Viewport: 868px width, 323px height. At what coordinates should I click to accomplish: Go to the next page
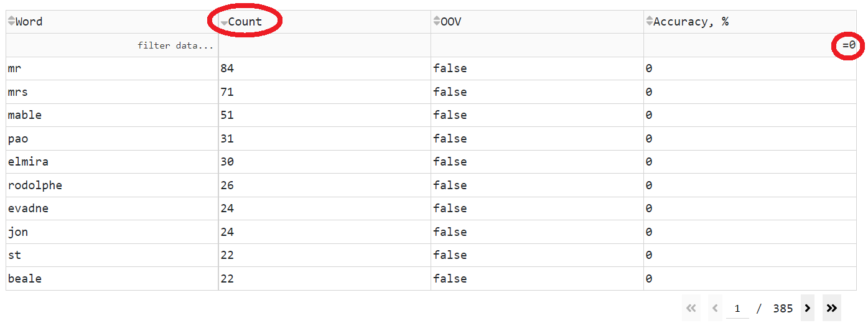coord(808,308)
